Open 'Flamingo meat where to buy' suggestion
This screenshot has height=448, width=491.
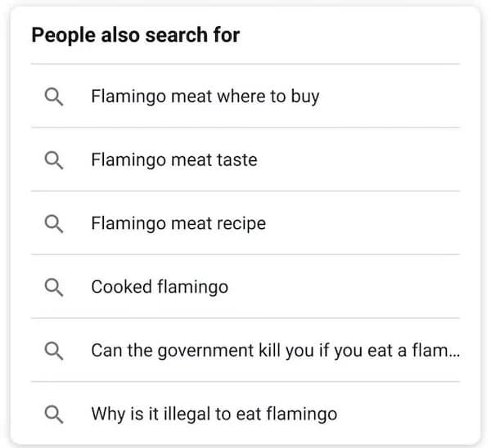(x=205, y=96)
